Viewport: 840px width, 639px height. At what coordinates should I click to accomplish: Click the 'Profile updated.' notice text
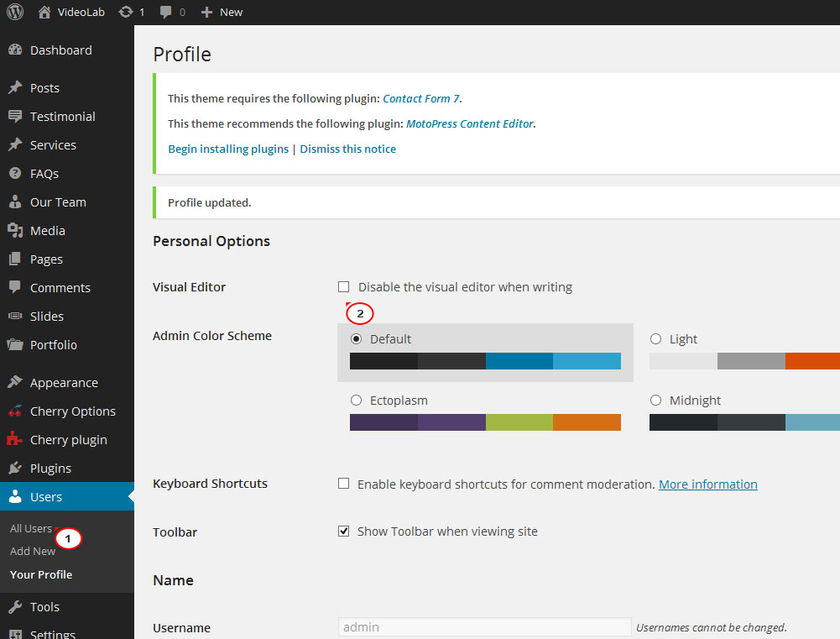[x=210, y=202]
